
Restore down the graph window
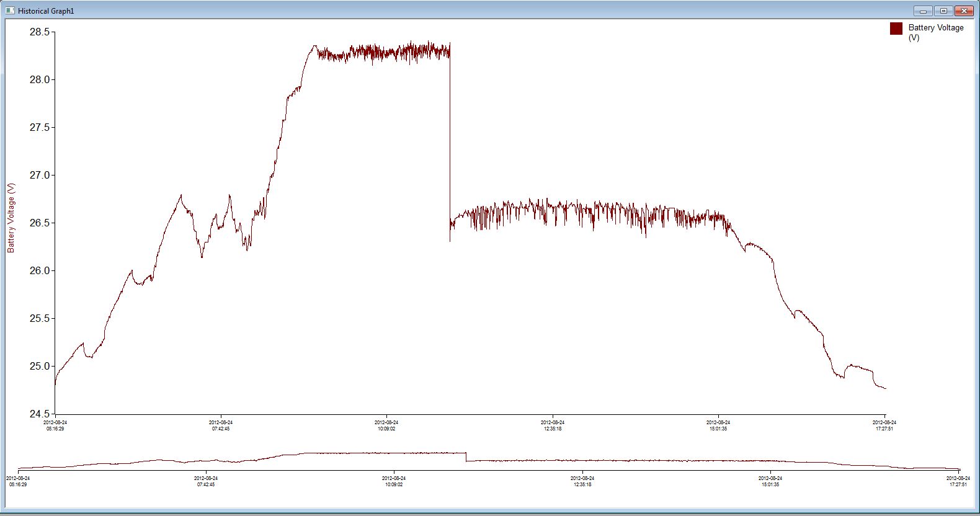click(943, 11)
